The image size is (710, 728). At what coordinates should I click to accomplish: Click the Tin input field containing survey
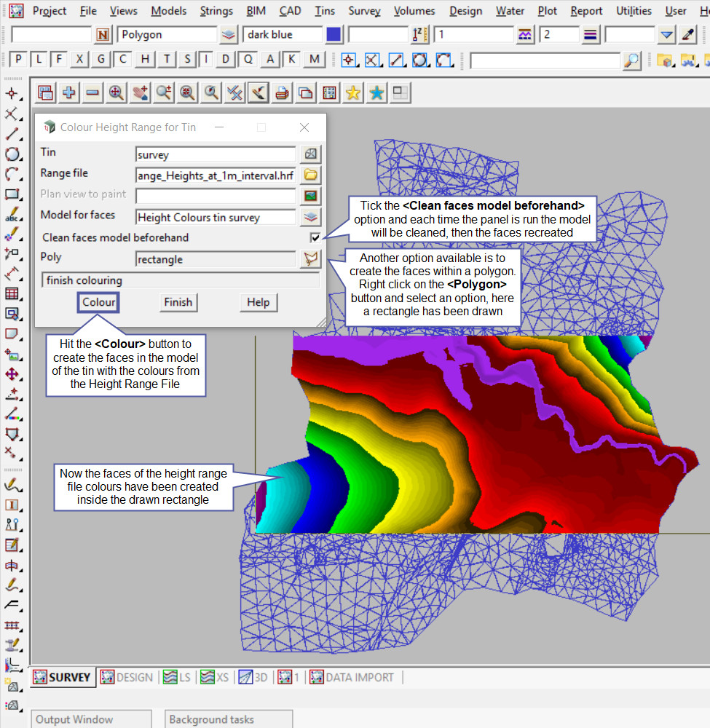coord(216,154)
